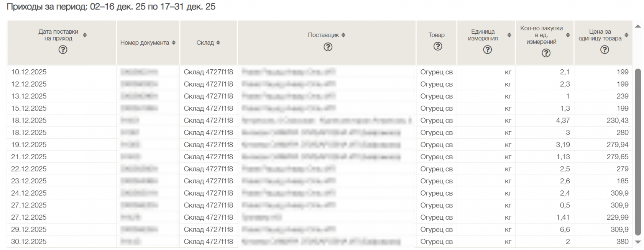This screenshot has height=250, width=644.
Task: Click help icon under Цена за единицу товара
Action: pyautogui.click(x=605, y=49)
